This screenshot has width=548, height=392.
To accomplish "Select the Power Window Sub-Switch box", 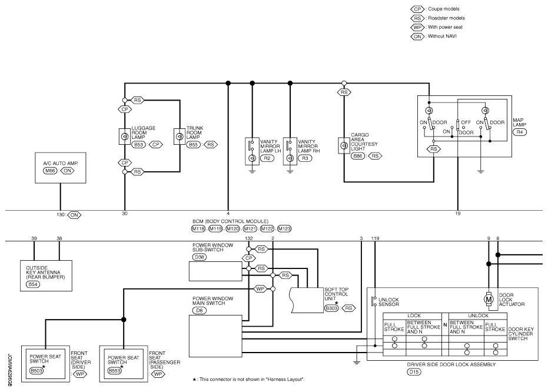I will pyautogui.click(x=215, y=271).
